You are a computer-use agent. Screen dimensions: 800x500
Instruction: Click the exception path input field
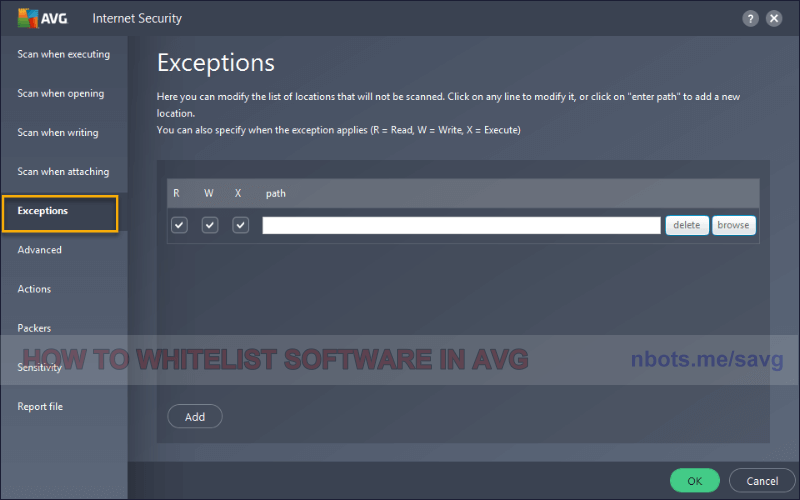click(461, 226)
